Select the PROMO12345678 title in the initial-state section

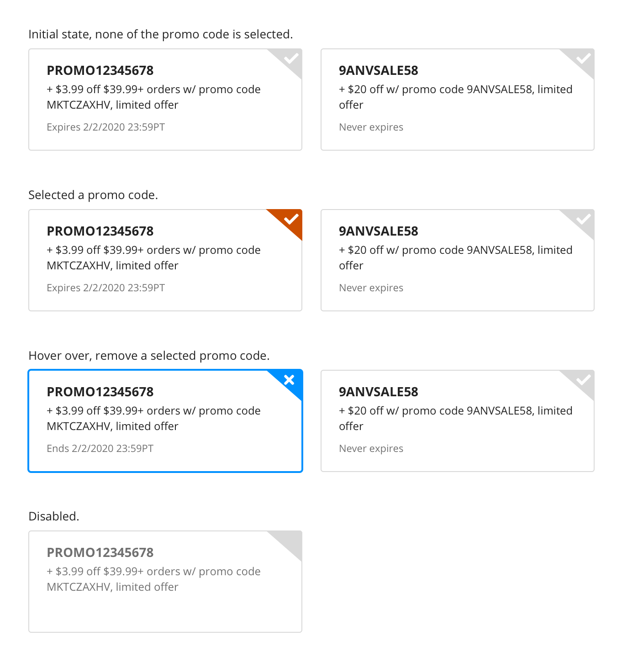pyautogui.click(x=100, y=71)
